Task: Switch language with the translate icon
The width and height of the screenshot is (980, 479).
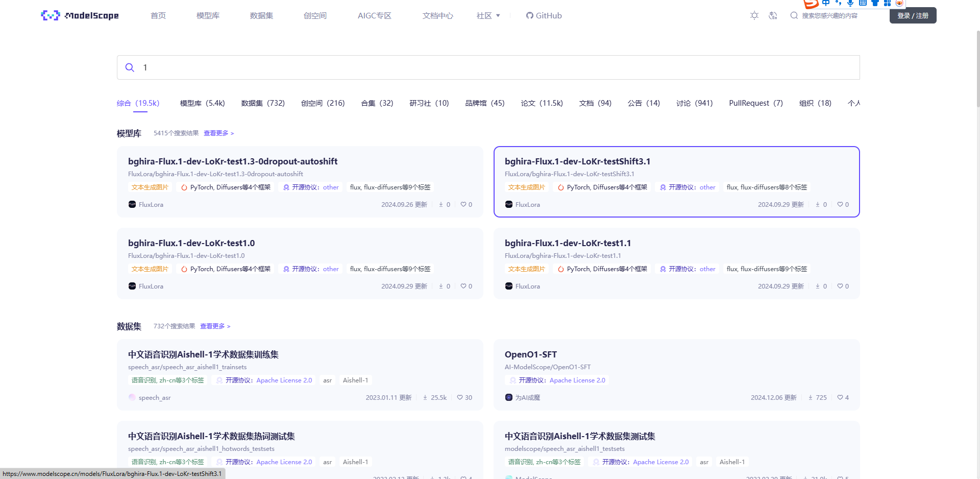Action: [773, 15]
